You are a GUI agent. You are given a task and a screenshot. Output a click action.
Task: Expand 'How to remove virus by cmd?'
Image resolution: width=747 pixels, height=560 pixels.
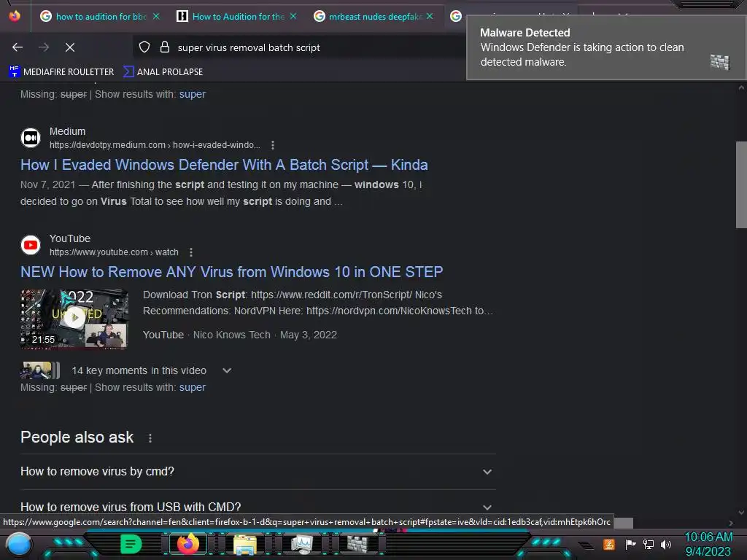coord(258,472)
